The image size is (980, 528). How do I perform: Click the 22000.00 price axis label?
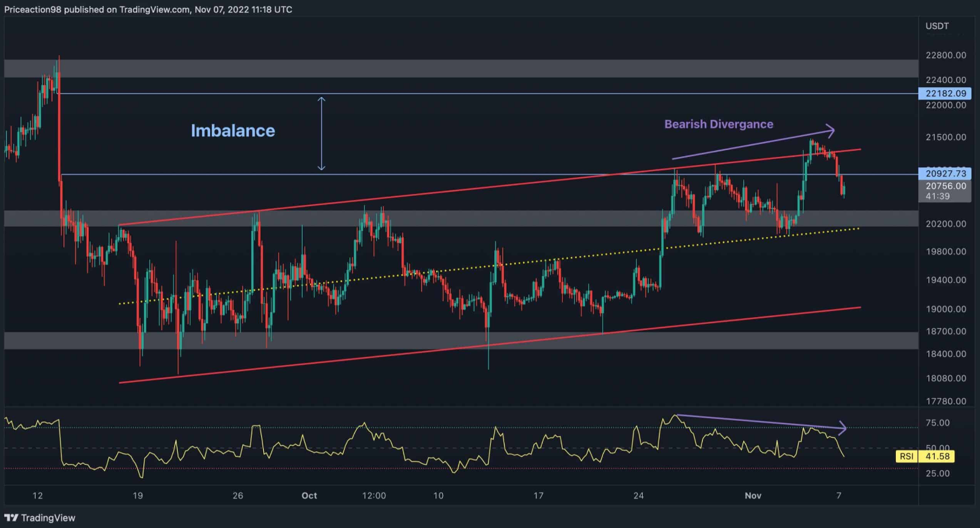[x=946, y=105]
